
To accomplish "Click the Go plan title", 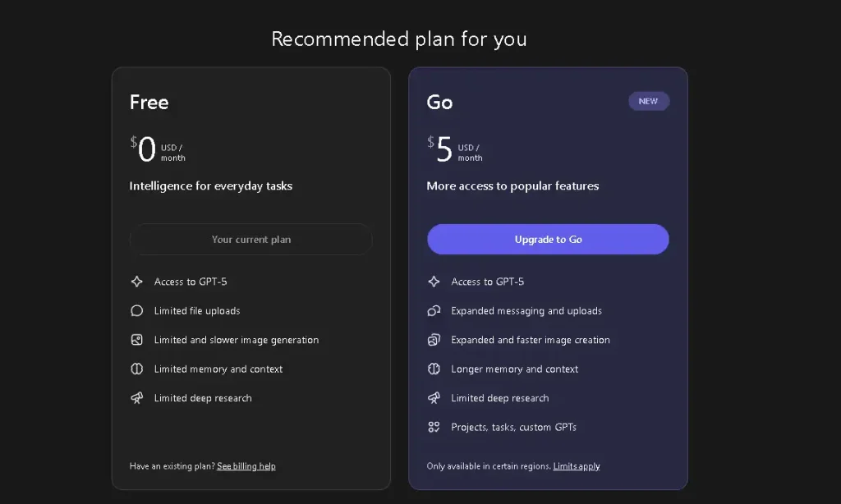I will pos(439,103).
